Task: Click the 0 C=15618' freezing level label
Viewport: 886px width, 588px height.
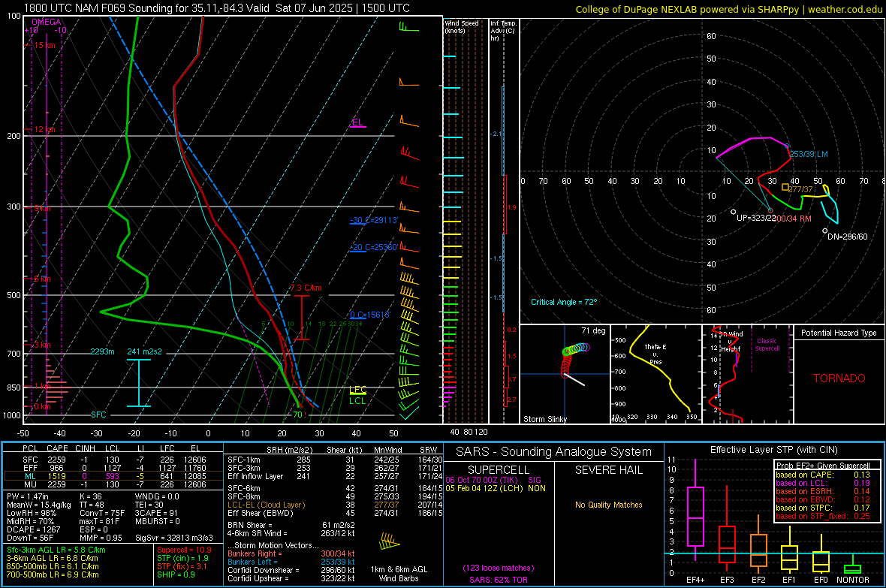Action: 369,315
